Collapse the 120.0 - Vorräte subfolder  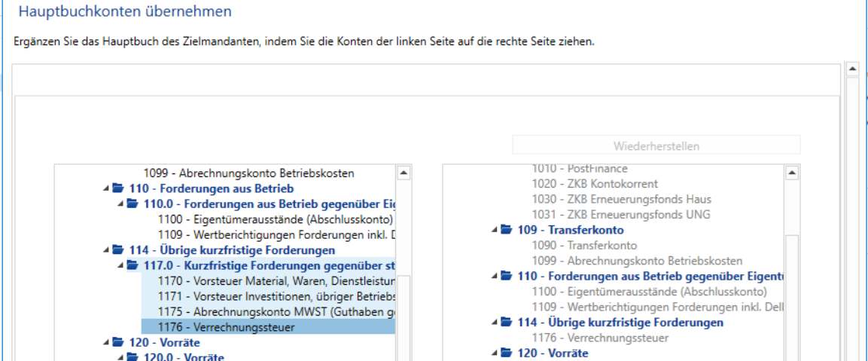point(120,357)
